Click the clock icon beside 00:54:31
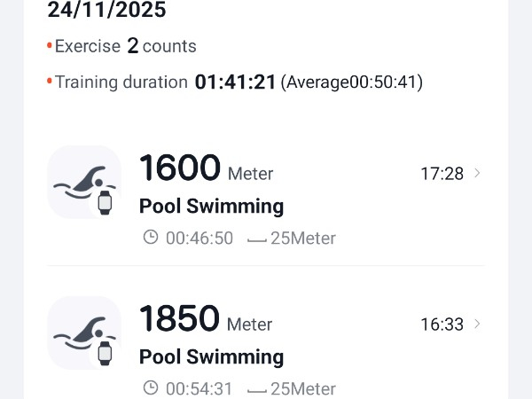532x399 pixels. click(x=151, y=388)
